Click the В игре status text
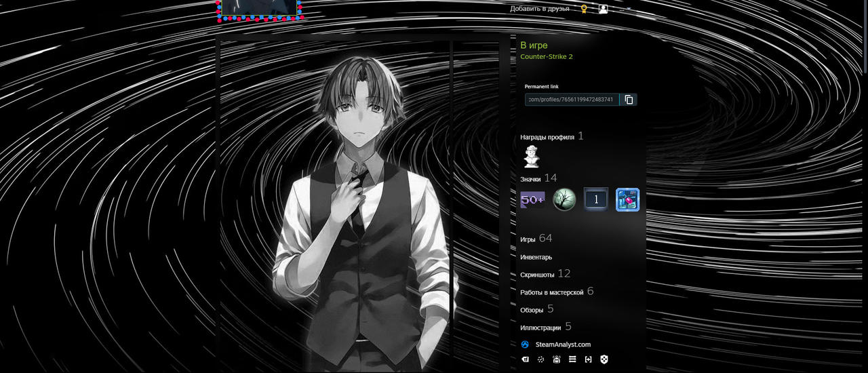The height and width of the screenshot is (373, 868). click(x=534, y=45)
